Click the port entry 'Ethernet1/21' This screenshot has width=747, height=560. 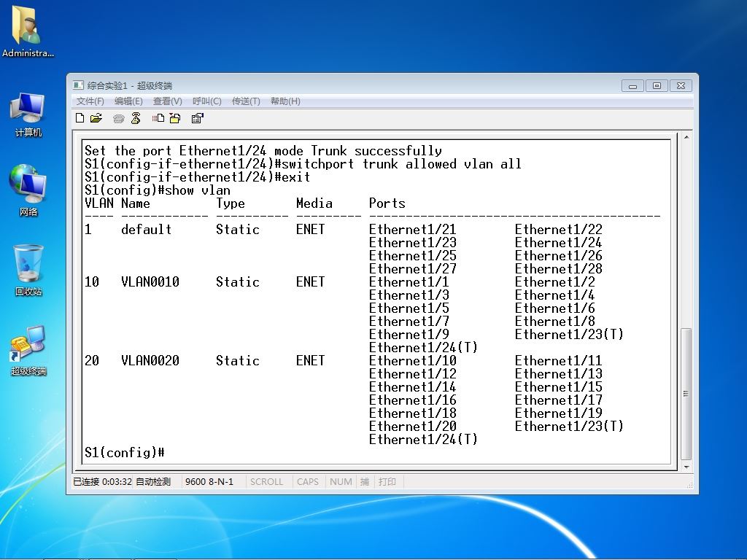point(413,230)
